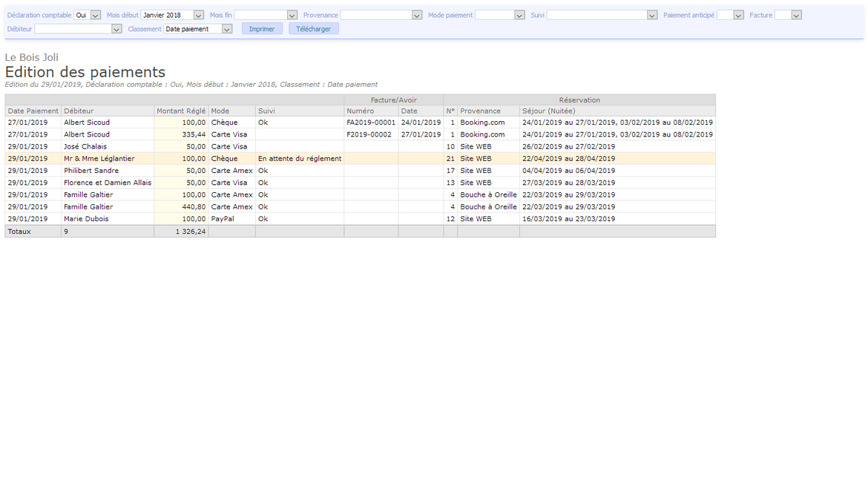Open the Facture filter dropdown

pos(788,15)
